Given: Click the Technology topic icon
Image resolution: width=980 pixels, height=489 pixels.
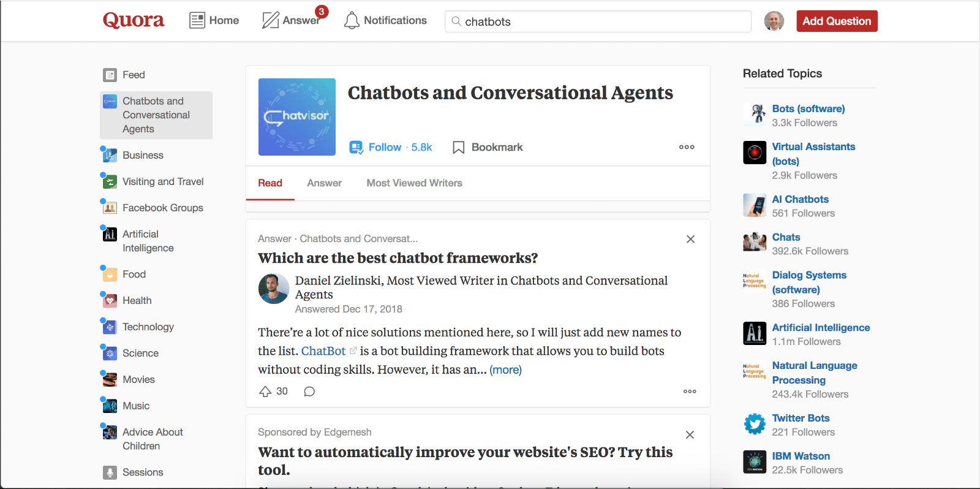Looking at the screenshot, I should coord(110,327).
